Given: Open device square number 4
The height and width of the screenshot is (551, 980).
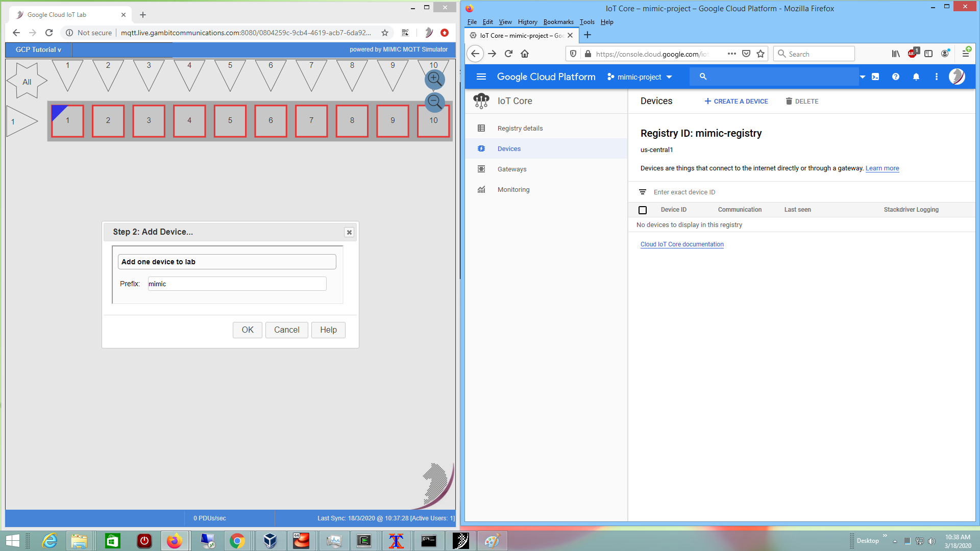Looking at the screenshot, I should (x=189, y=121).
